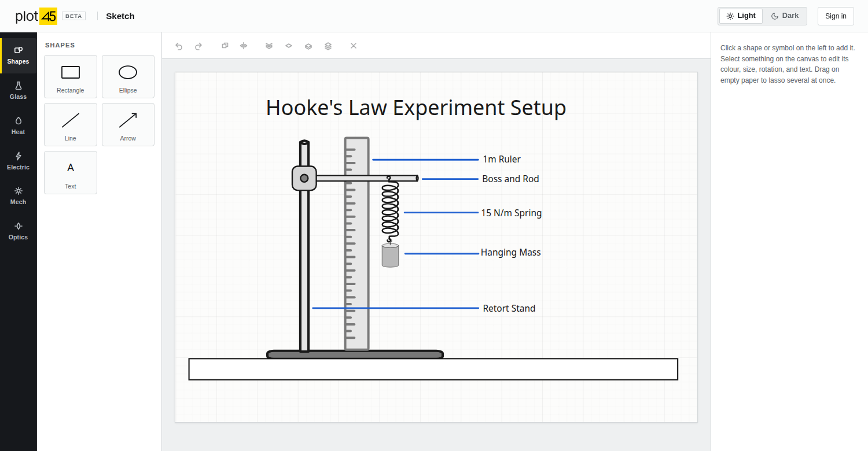Open the Mech symbols category

[19, 196]
